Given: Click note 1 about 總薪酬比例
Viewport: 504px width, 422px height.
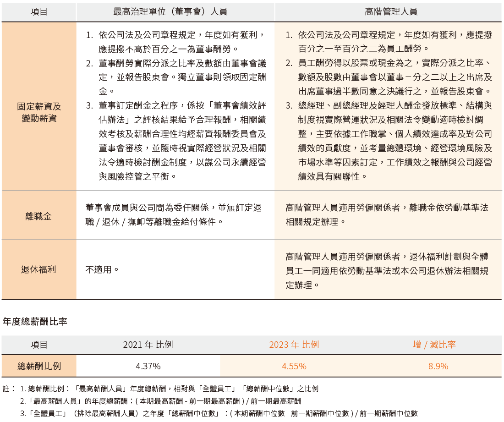Looking at the screenshot, I should pos(169,389).
